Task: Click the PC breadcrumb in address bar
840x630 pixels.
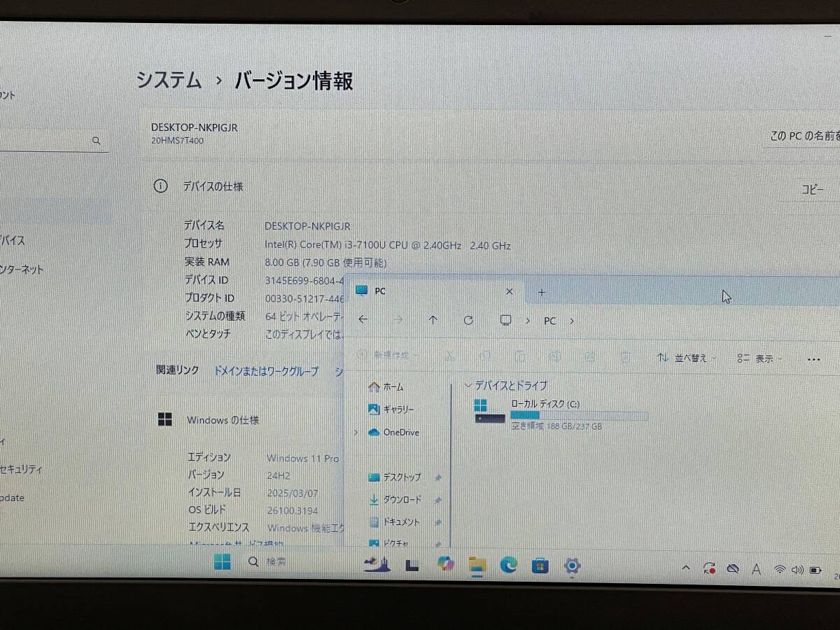Action: pos(550,321)
